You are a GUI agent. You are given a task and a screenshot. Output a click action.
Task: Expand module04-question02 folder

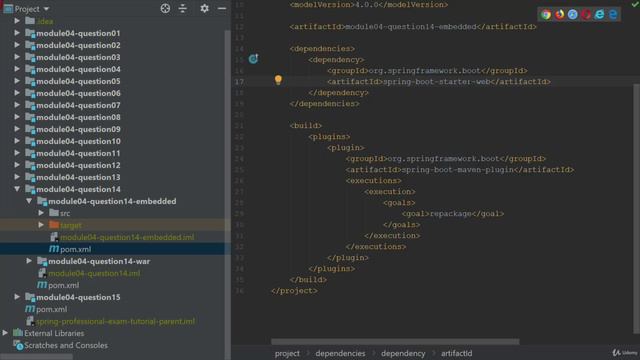(x=17, y=45)
